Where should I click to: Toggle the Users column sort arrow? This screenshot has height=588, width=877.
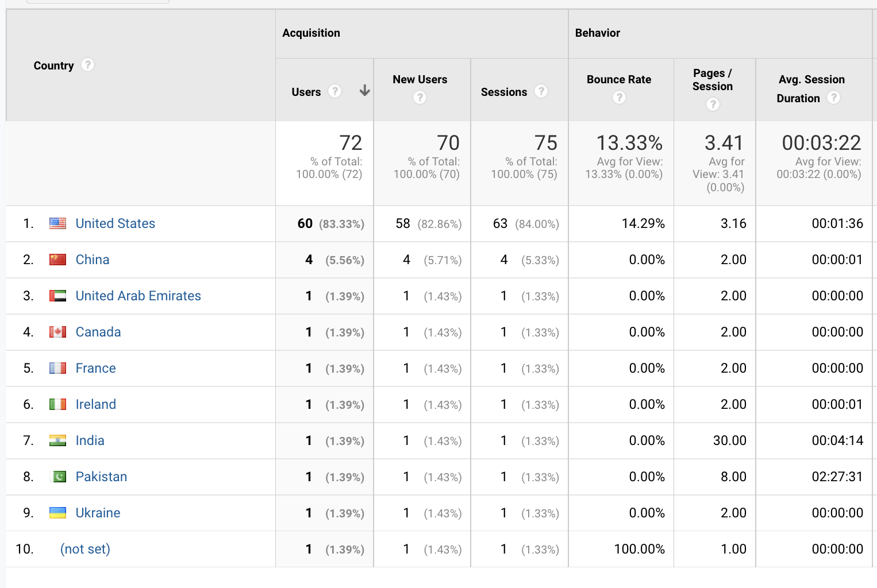pos(364,91)
